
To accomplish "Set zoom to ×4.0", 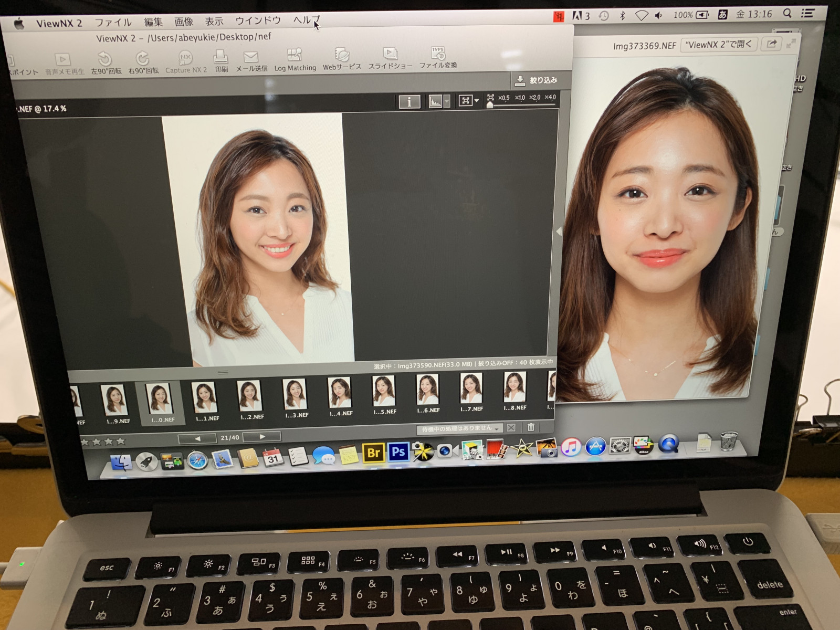I will [550, 97].
